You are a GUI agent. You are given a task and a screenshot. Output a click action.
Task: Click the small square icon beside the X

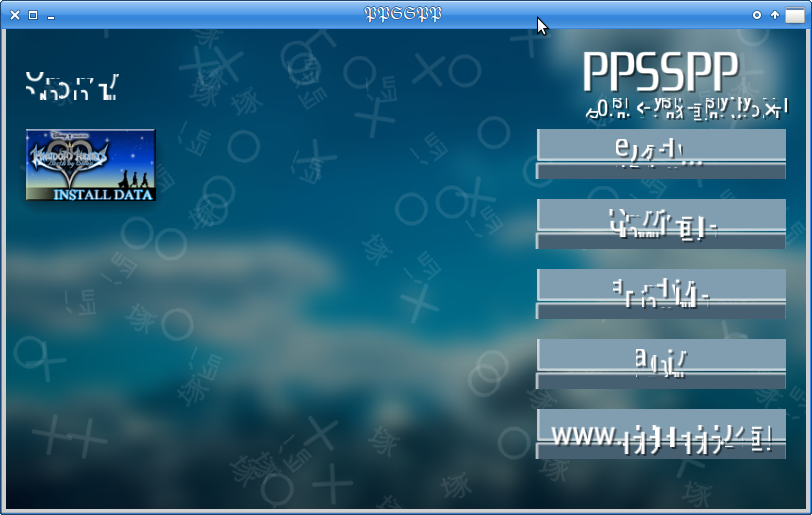[32, 15]
